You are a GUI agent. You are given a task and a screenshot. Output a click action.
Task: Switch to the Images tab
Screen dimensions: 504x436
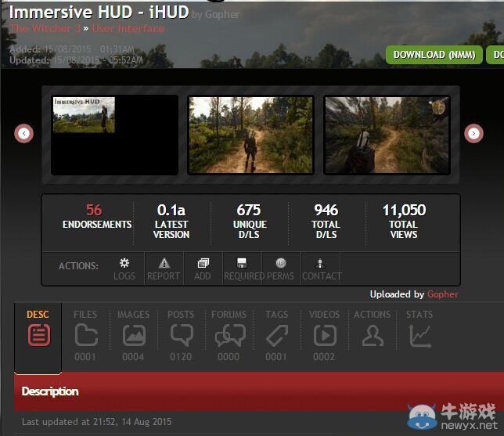pos(133,335)
